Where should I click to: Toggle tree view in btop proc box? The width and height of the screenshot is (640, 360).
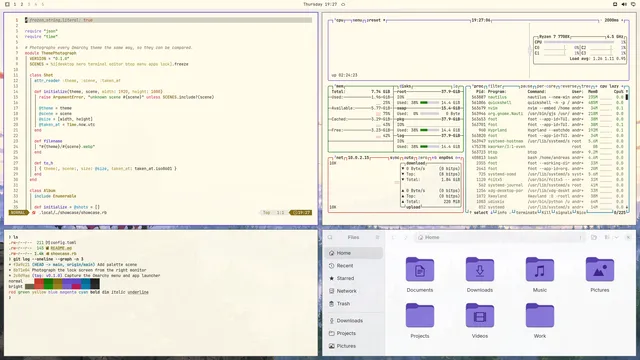(586, 87)
